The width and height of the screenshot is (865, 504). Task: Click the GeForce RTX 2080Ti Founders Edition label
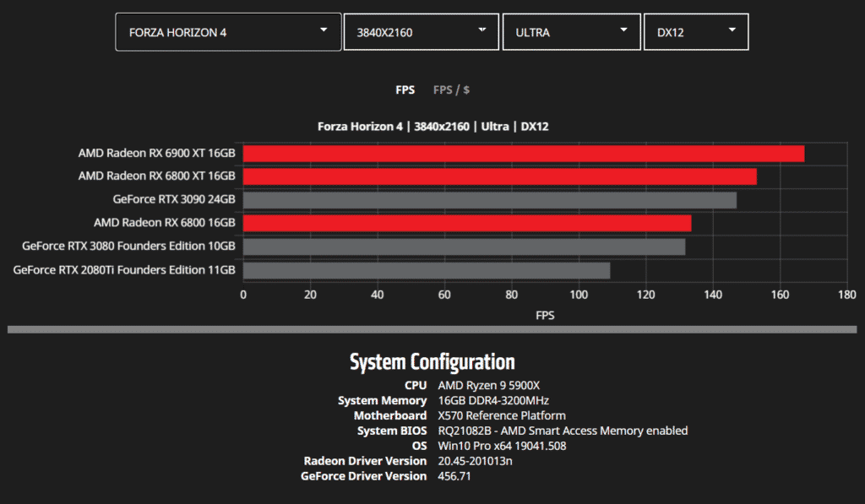[x=124, y=270]
